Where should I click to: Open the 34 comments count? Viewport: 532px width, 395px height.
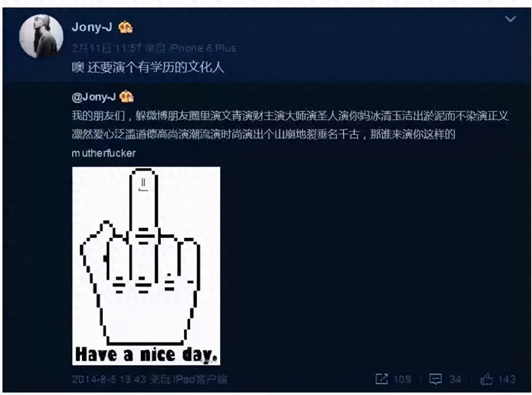click(x=455, y=379)
